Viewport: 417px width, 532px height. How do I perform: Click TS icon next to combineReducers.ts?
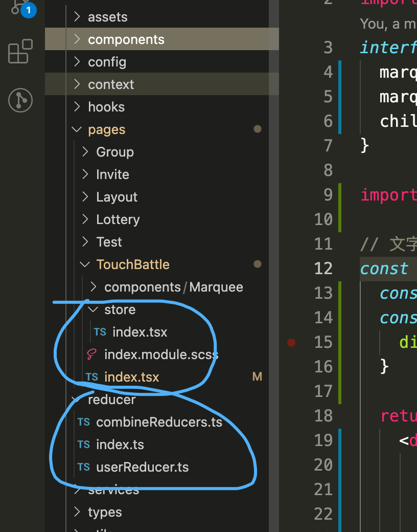[83, 422]
